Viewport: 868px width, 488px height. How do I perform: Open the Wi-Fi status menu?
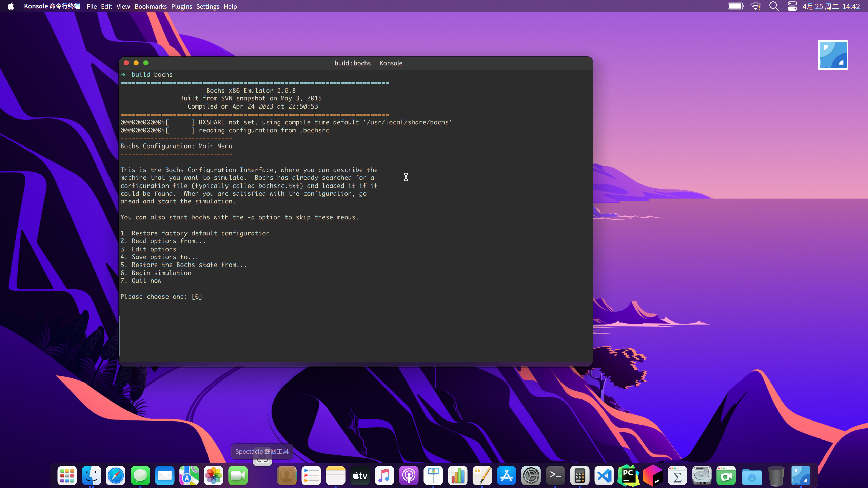pos(756,6)
